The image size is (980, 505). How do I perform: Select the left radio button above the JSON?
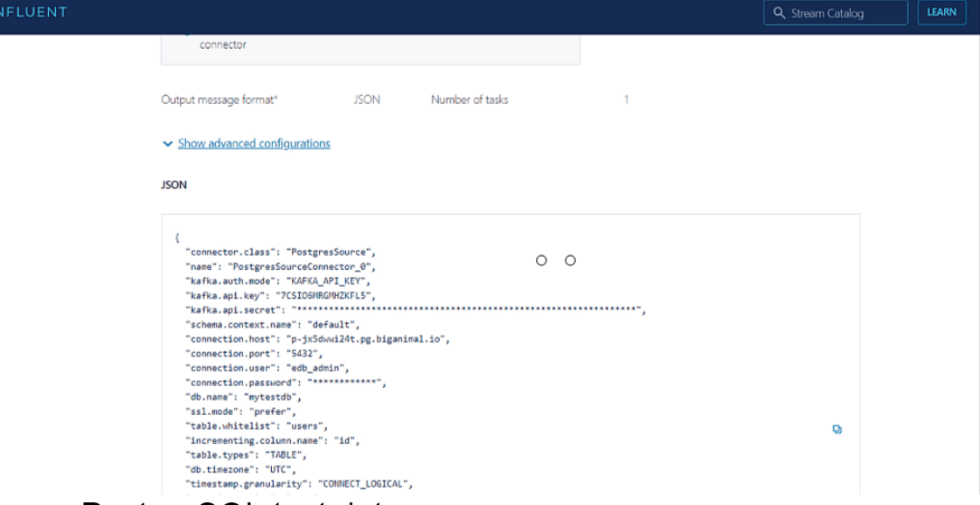pos(541,259)
